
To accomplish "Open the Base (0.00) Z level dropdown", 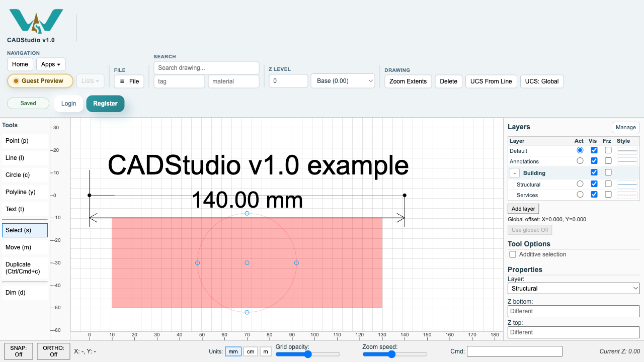I will tap(343, 81).
